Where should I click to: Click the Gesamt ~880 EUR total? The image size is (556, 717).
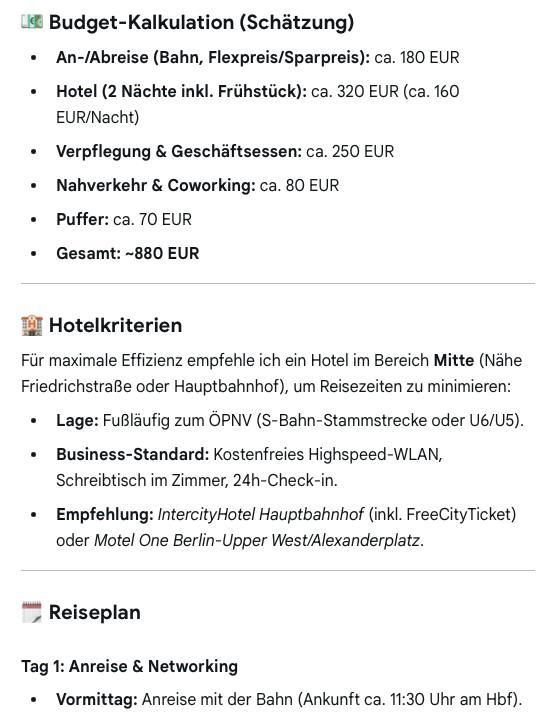pyautogui.click(x=128, y=253)
